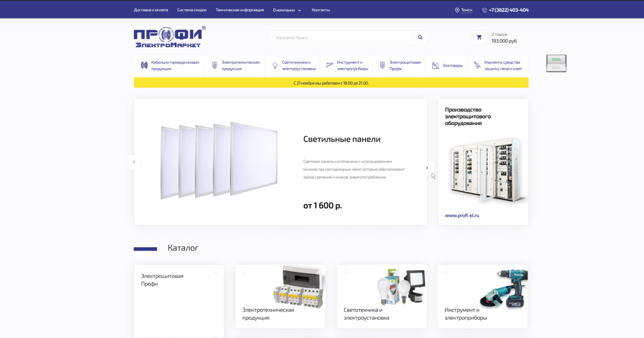Image resolution: width=644 pixels, height=338 pixels.
Task: Go to next slide arrow
Action: pyautogui.click(x=427, y=168)
